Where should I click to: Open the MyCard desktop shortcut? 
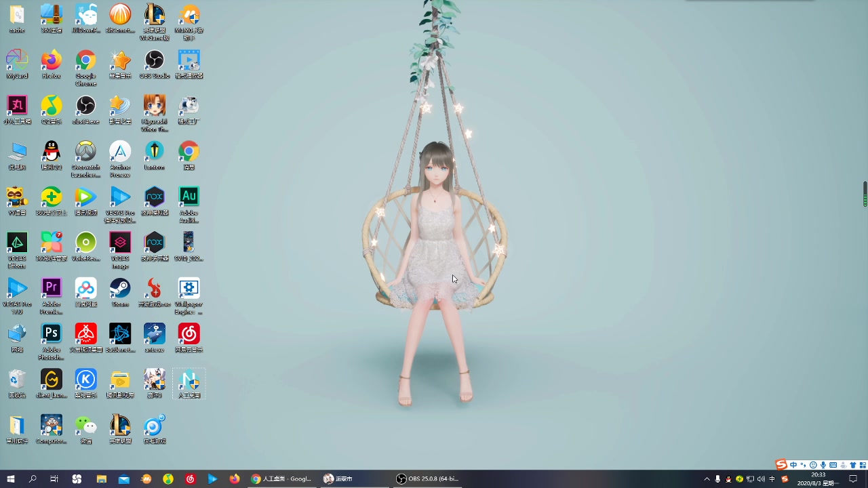(17, 64)
